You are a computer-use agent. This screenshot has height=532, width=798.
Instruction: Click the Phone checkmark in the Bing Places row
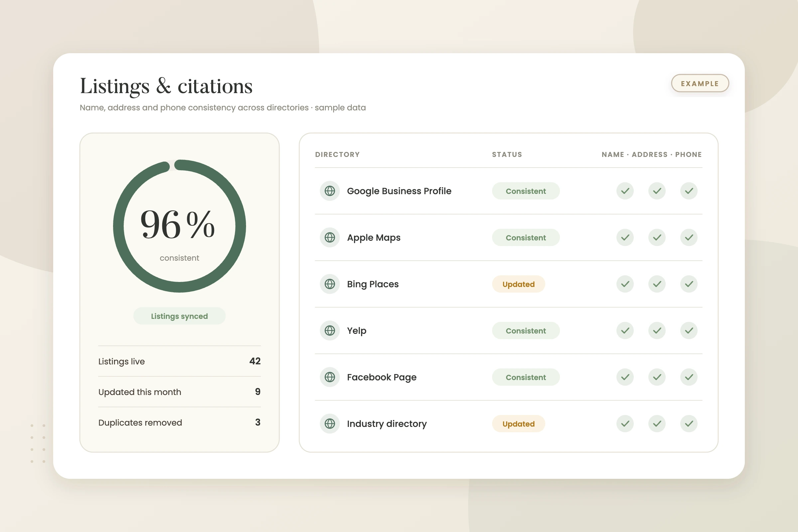(689, 284)
